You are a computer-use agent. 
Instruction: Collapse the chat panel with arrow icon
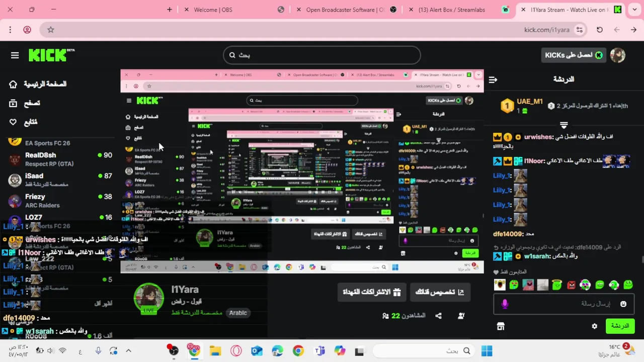(x=493, y=79)
